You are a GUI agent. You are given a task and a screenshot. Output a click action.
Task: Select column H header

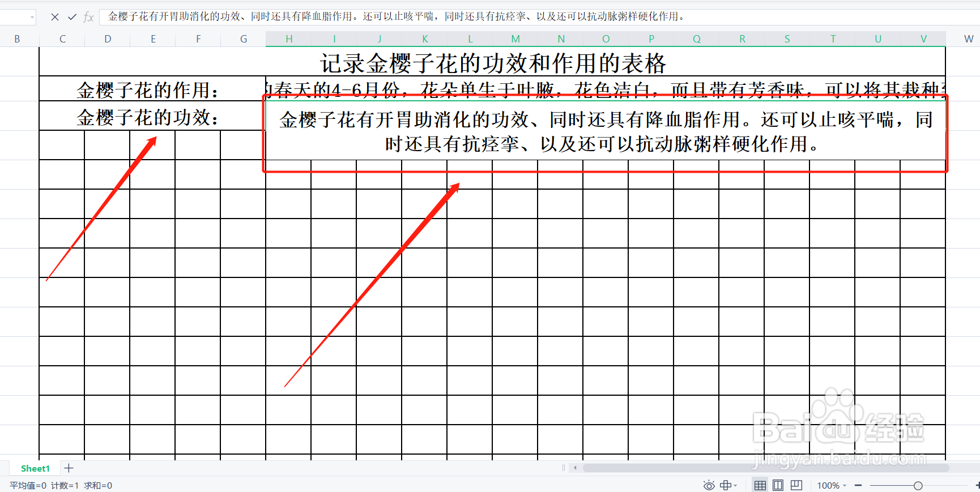tap(289, 39)
